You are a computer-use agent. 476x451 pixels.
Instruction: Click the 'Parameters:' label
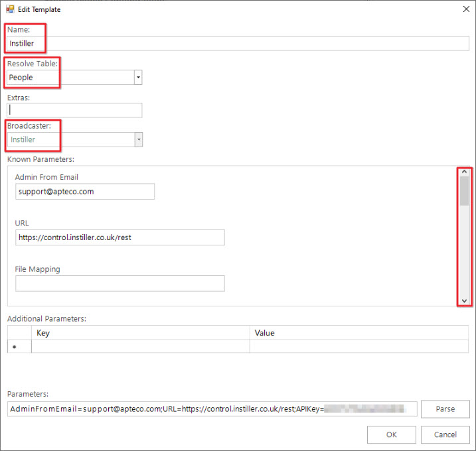point(28,394)
